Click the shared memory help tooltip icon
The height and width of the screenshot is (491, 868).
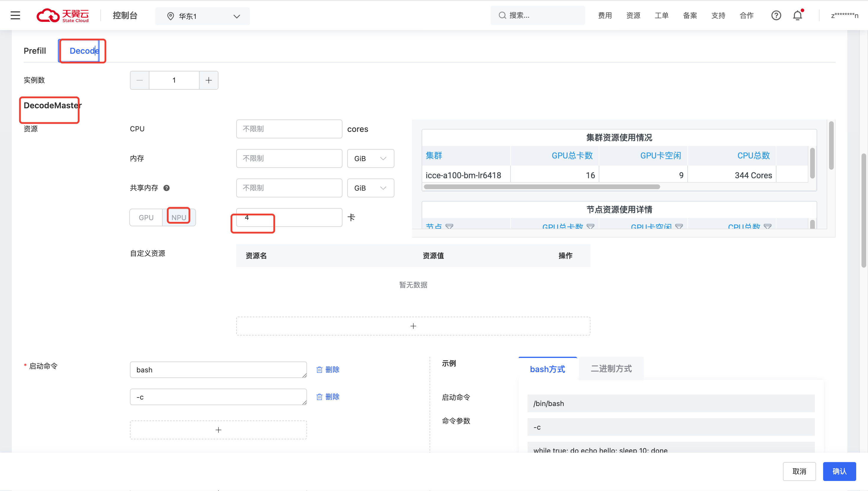coord(166,188)
